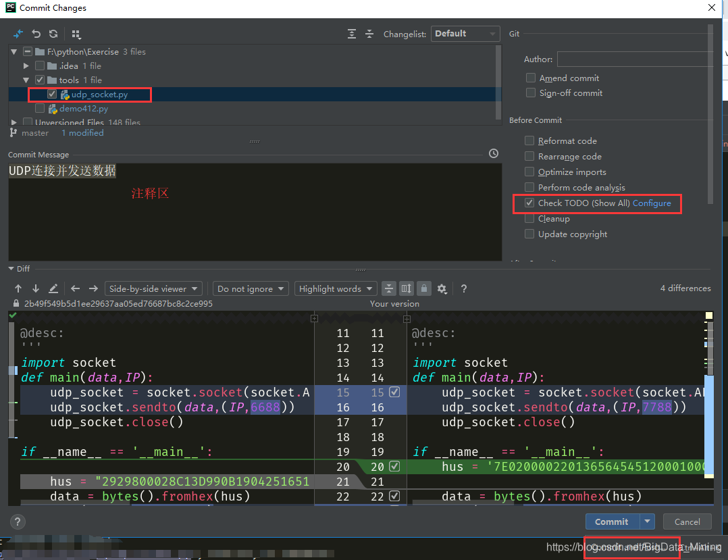The height and width of the screenshot is (560, 728).
Task: Click the Commit button
Action: 612,521
